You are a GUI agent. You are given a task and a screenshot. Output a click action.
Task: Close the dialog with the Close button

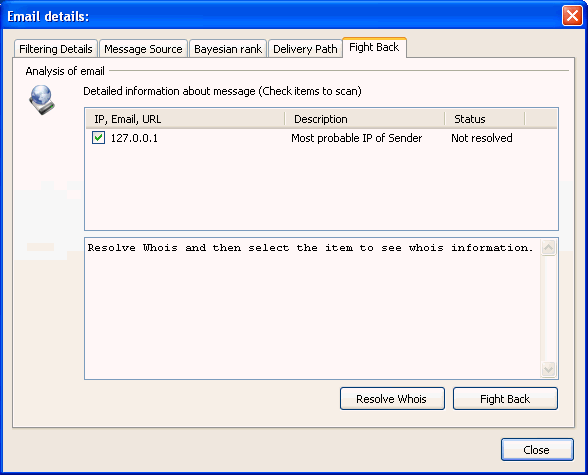(537, 450)
